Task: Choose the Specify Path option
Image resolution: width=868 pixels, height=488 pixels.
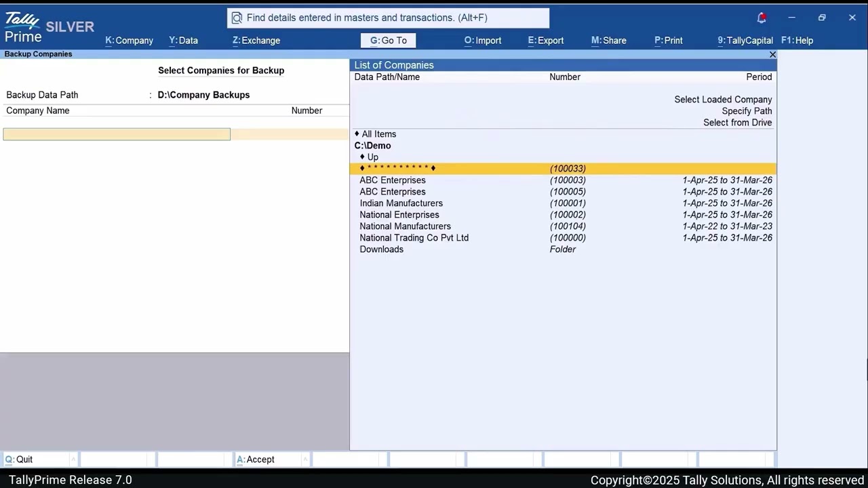Action: click(x=747, y=111)
